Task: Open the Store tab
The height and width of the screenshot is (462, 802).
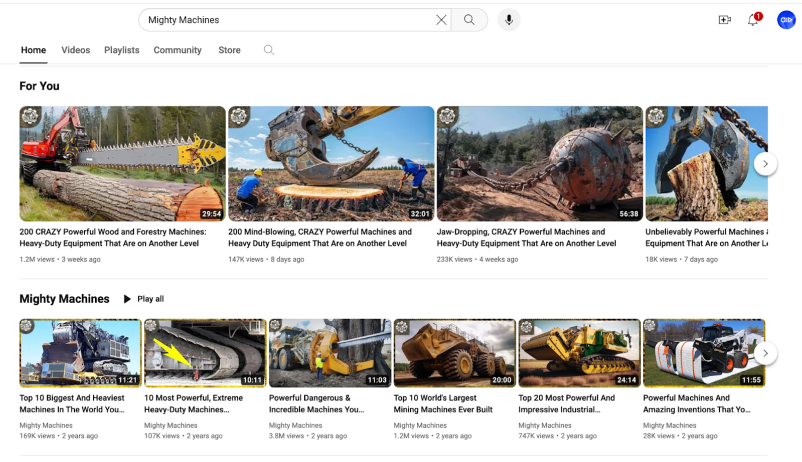Action: pos(229,50)
